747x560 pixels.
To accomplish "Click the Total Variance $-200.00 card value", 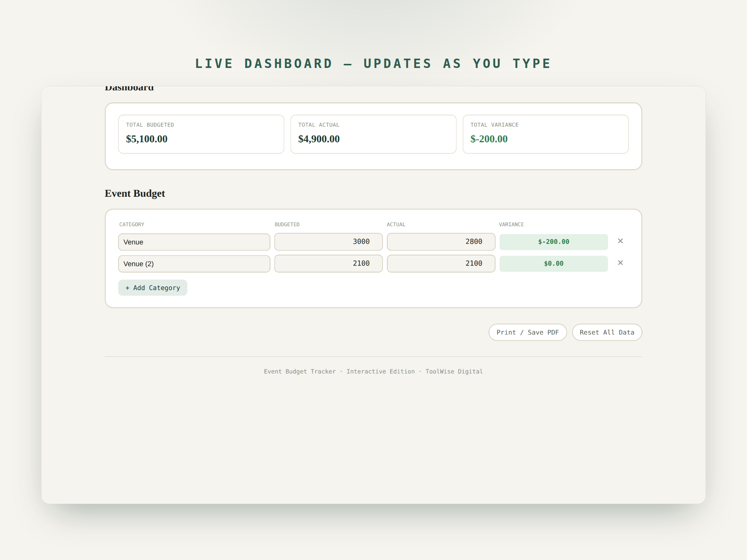I will click(x=489, y=139).
